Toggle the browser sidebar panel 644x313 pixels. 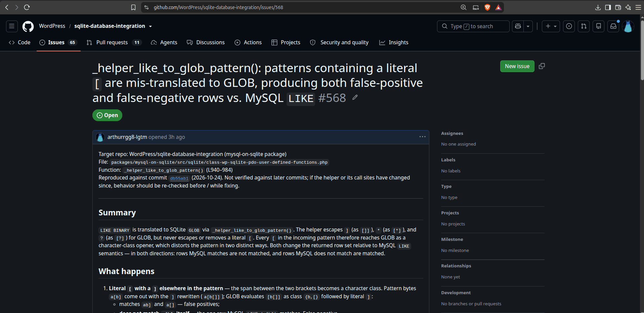[x=608, y=7]
